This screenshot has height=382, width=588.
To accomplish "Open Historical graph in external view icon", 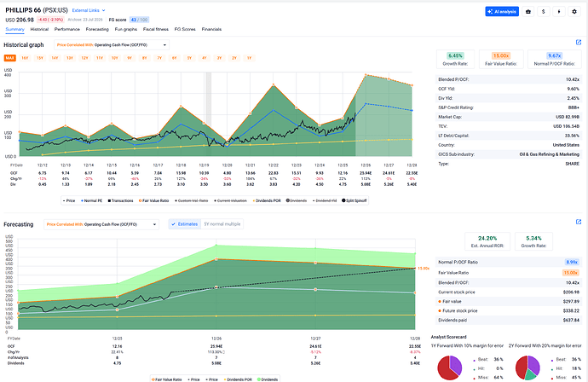I will pyautogui.click(x=579, y=43).
